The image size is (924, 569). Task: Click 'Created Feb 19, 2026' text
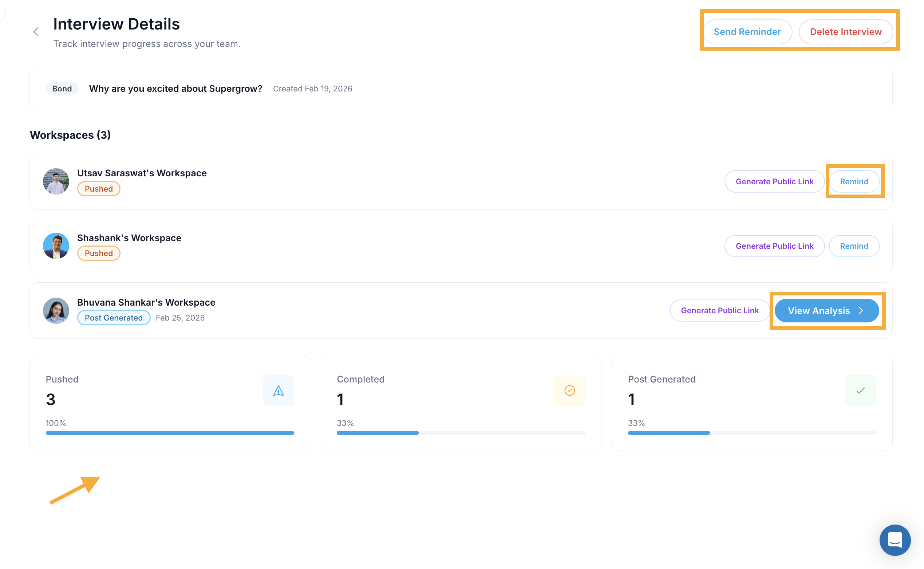tap(312, 89)
